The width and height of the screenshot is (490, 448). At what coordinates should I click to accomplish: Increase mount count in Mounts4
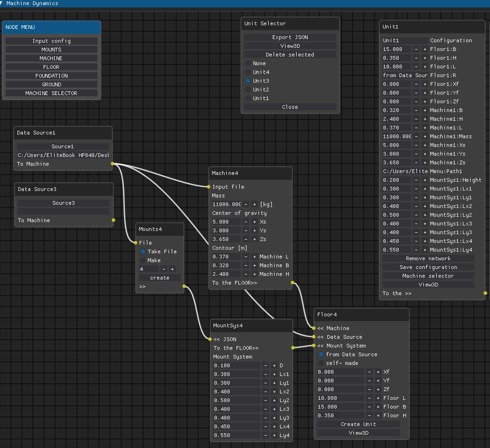[172, 269]
